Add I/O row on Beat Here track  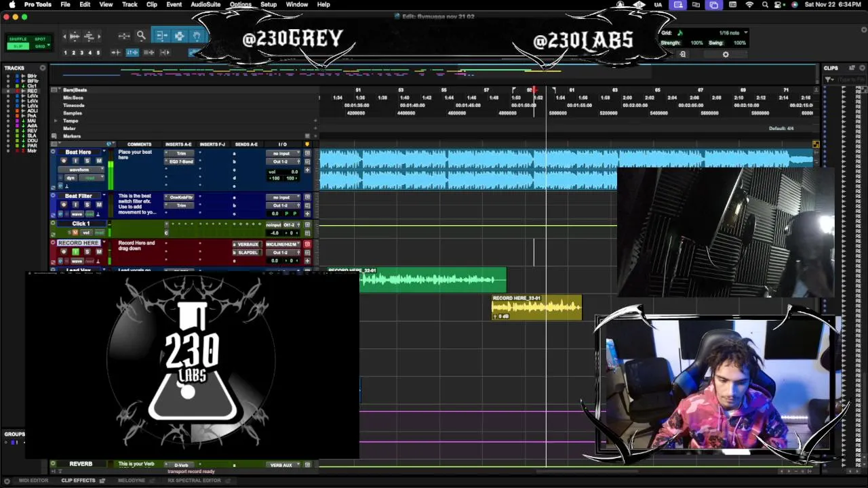[x=307, y=170]
